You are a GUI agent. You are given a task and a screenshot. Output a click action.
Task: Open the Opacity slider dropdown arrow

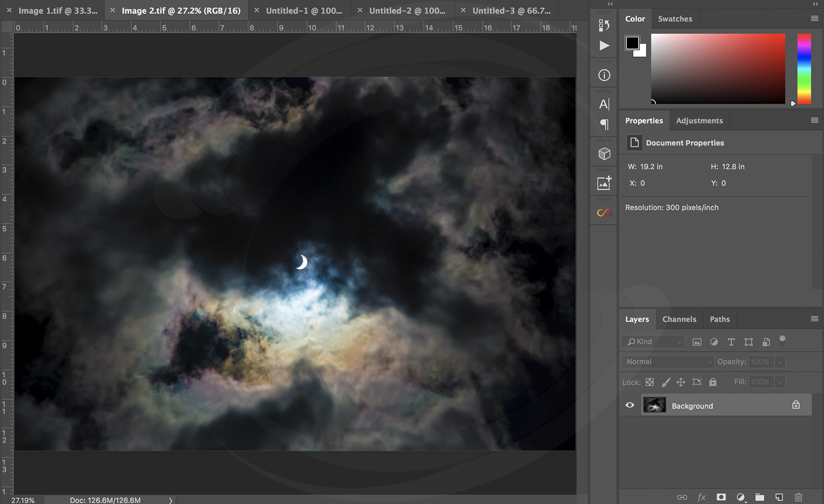pos(780,361)
